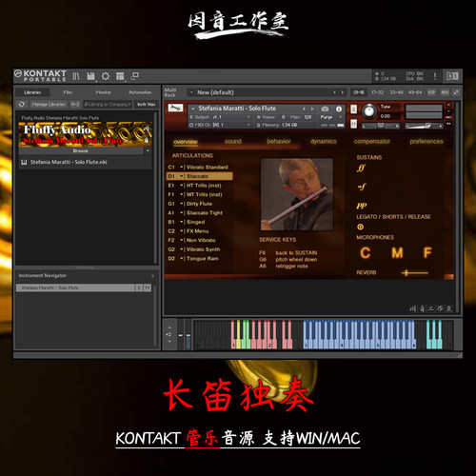Viewport: 476px width, 476px height.
Task: Click the pan L-R slider
Action: point(381,126)
